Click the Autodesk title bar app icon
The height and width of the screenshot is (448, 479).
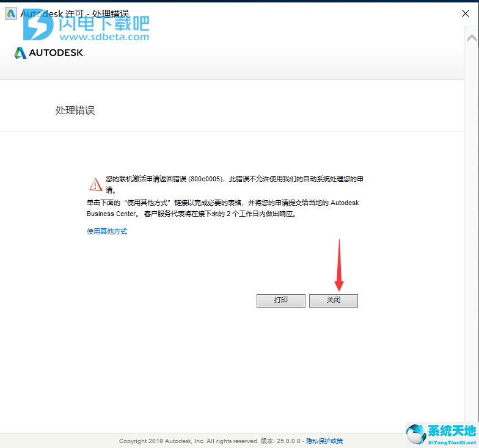click(x=11, y=13)
